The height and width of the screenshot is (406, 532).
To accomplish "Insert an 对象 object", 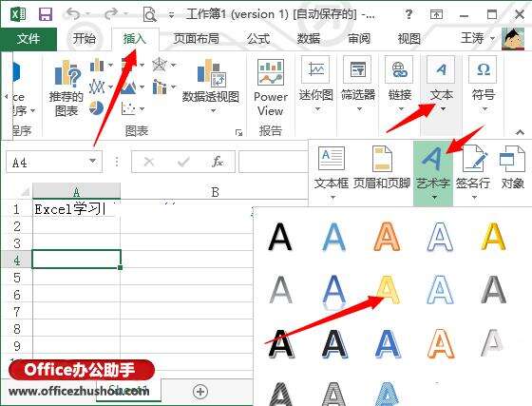I will click(x=512, y=167).
